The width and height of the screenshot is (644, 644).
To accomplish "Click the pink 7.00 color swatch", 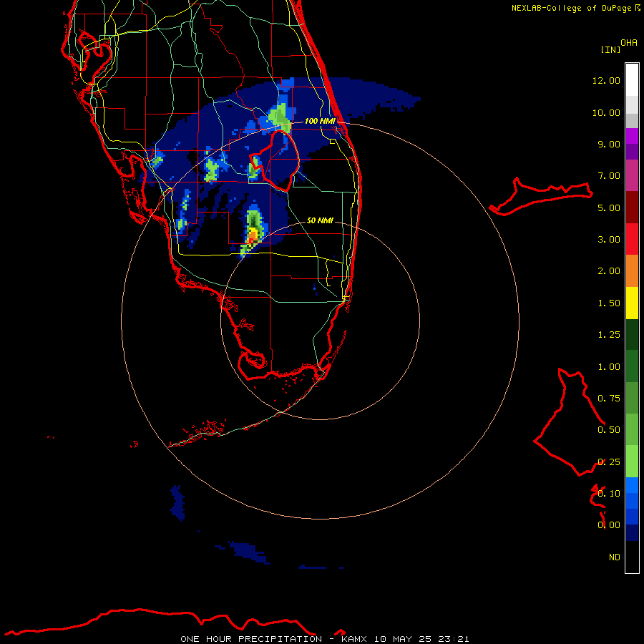I will [x=632, y=175].
